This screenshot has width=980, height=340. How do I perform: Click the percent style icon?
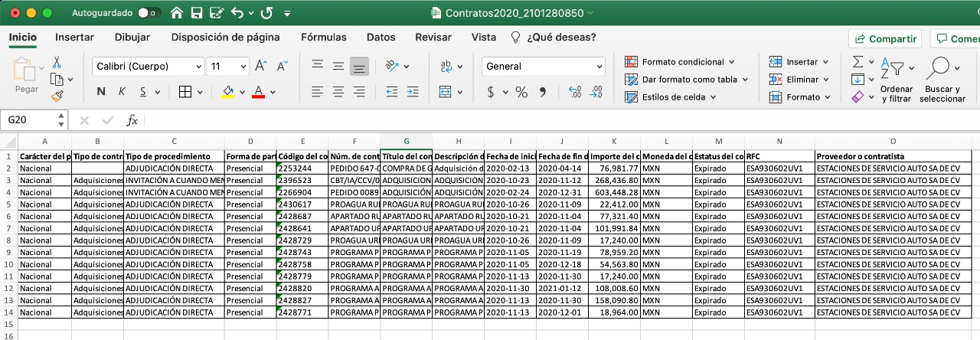[521, 92]
